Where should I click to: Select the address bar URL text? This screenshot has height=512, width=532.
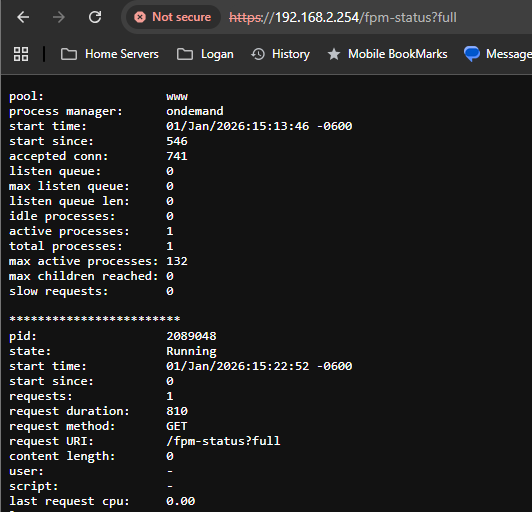click(x=343, y=17)
